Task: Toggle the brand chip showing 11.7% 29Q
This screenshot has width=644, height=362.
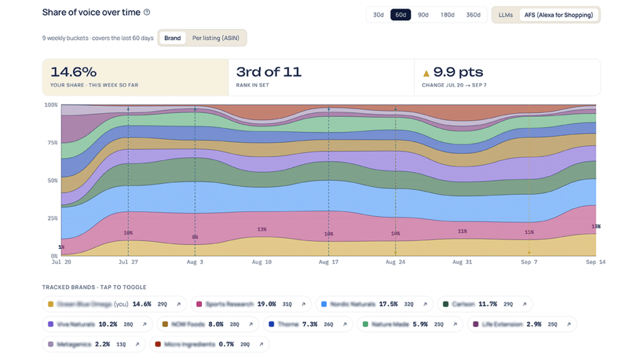Action: point(485,304)
